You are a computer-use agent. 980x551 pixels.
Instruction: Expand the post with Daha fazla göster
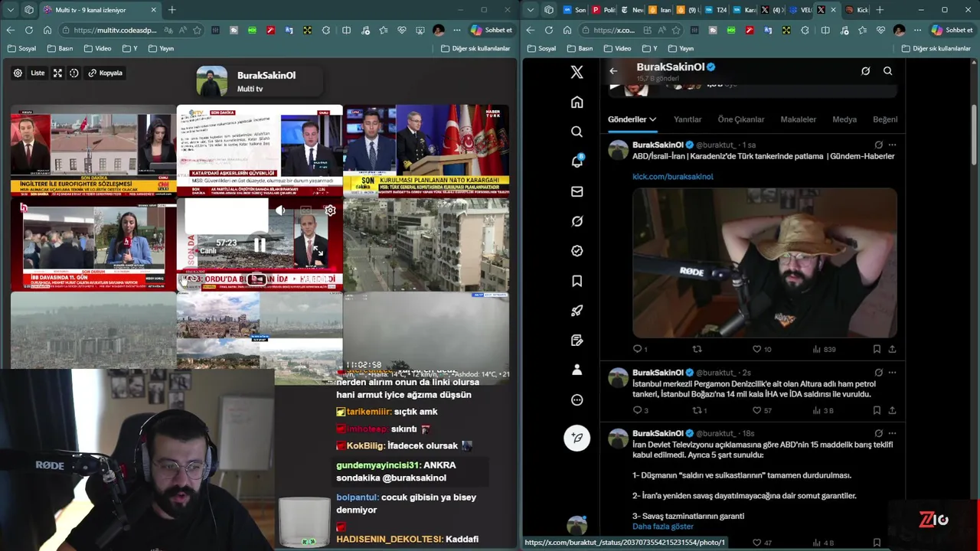663,527
